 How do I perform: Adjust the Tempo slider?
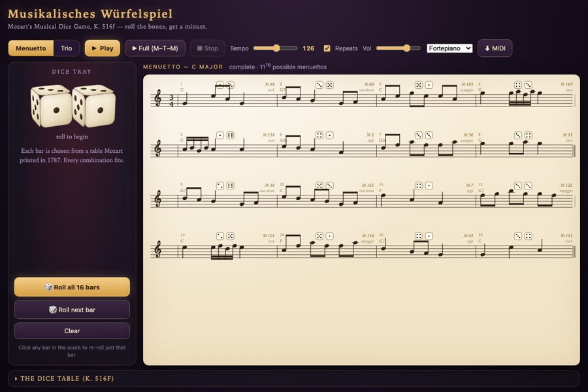[x=275, y=48]
